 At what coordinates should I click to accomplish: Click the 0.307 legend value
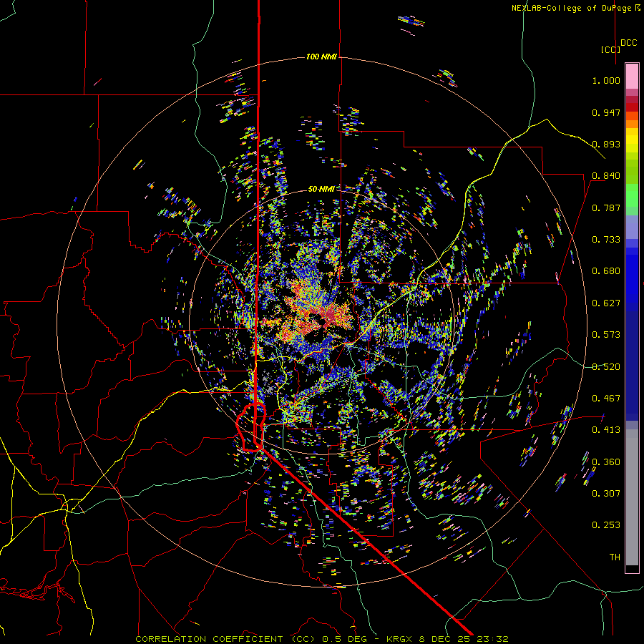click(x=606, y=494)
